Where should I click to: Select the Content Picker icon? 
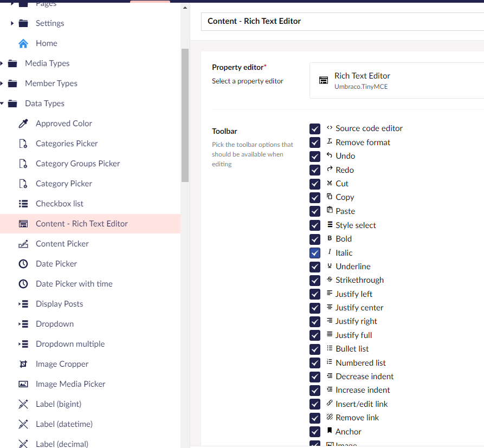coord(22,243)
